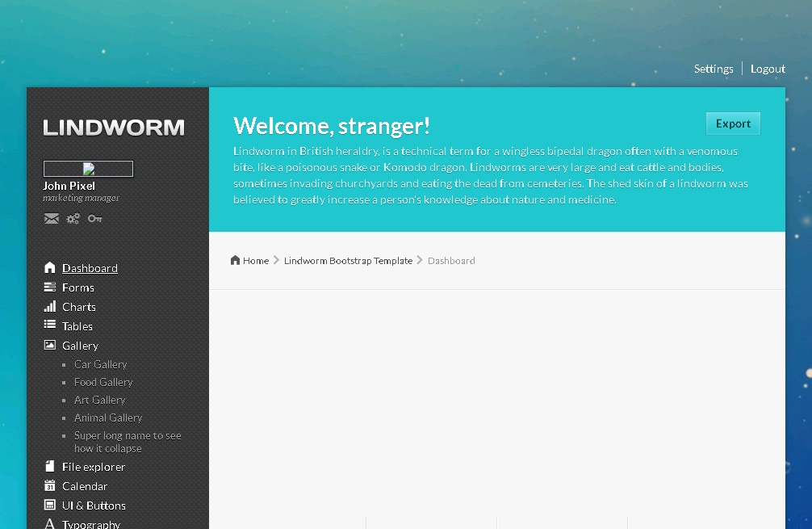Viewport: 812px width, 529px height.
Task: Click the Home breadcrumb link
Action: pos(255,261)
